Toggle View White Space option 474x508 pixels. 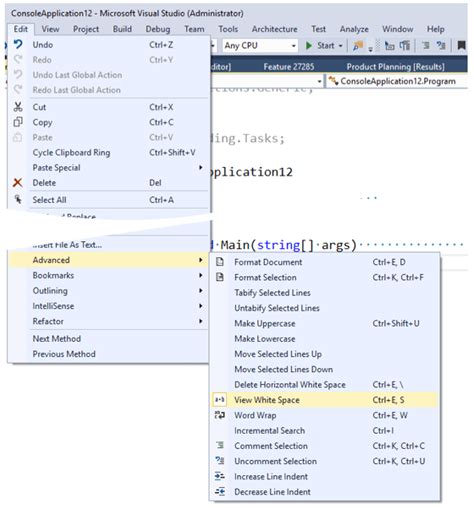(324, 400)
